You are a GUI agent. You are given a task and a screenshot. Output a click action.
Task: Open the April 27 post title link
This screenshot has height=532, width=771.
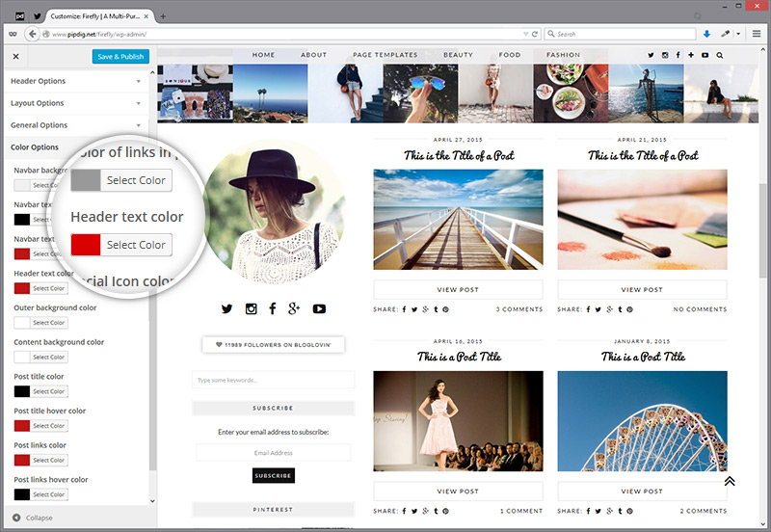click(459, 156)
